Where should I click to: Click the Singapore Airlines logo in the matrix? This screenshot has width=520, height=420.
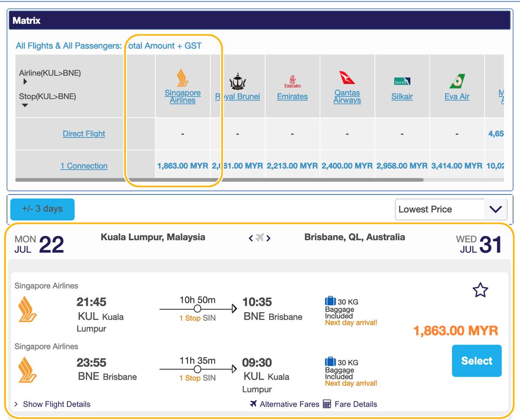[182, 78]
